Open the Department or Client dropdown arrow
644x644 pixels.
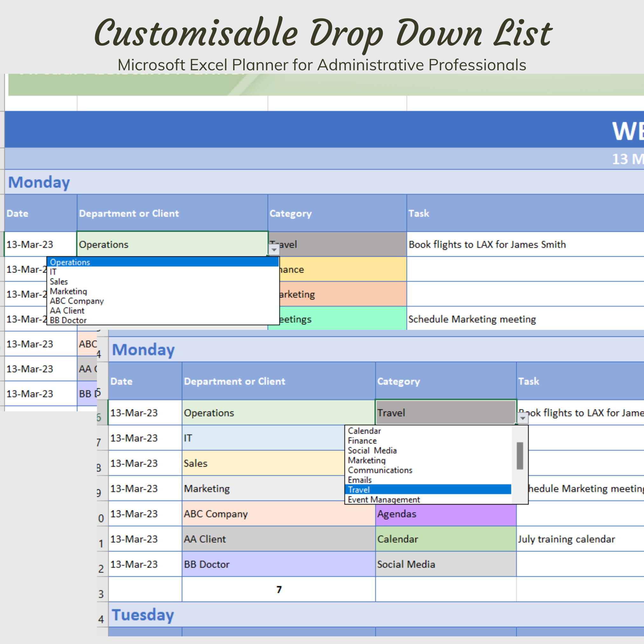[274, 249]
